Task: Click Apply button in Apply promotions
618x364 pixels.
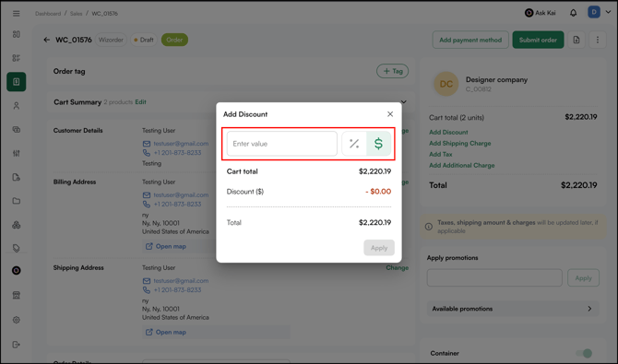Action: [x=583, y=277]
